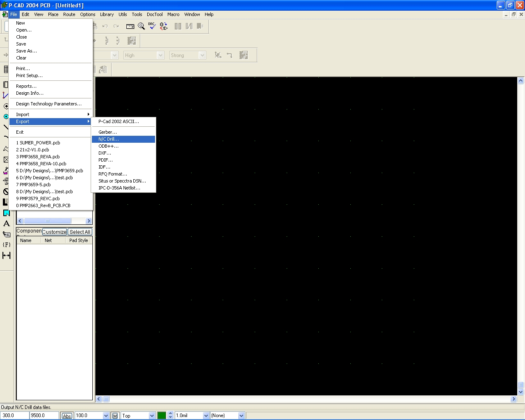Choose IPC-D-356A Netlist... export option
The height and width of the screenshot is (420, 525).
123,188
